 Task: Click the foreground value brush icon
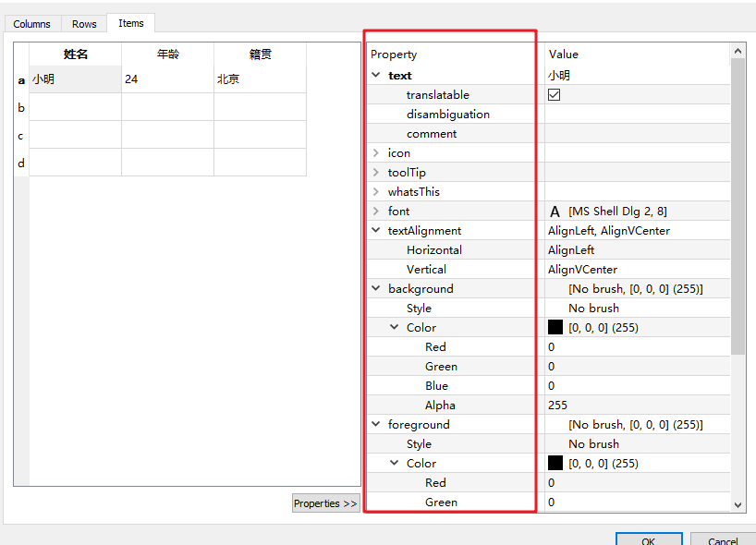(555, 424)
